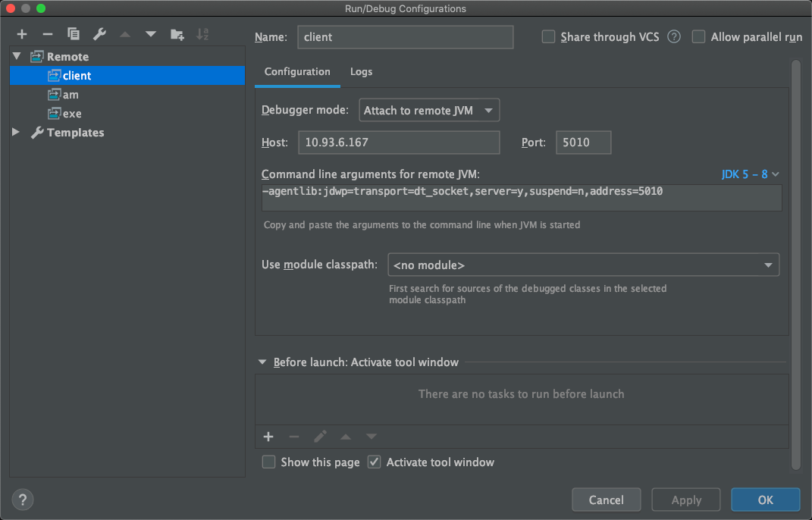Image resolution: width=812 pixels, height=520 pixels.
Task: Enable Share through VCS checkbox
Action: click(548, 36)
